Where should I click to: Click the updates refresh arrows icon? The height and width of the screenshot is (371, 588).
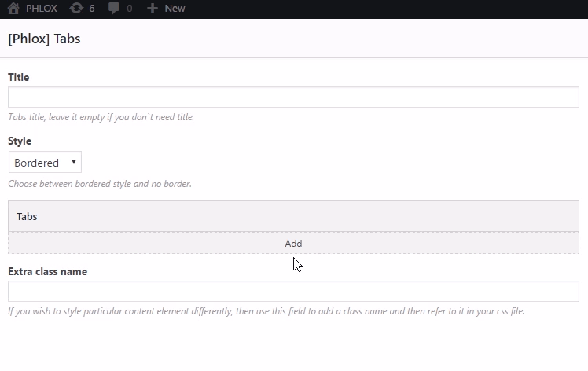click(76, 8)
